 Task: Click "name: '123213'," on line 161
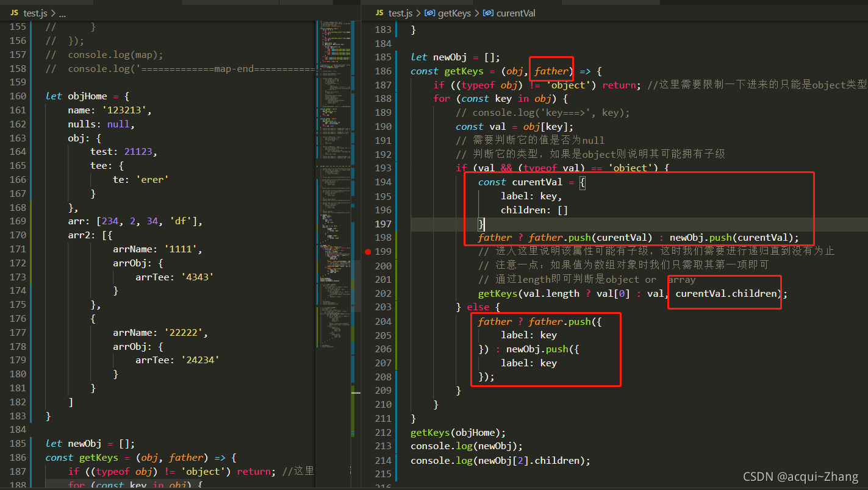pyautogui.click(x=109, y=110)
